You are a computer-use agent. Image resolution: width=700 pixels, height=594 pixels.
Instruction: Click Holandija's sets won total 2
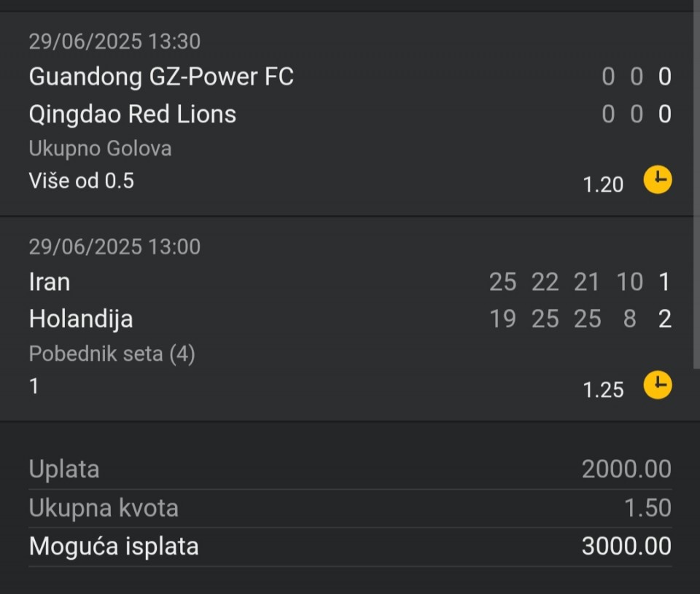[665, 319]
